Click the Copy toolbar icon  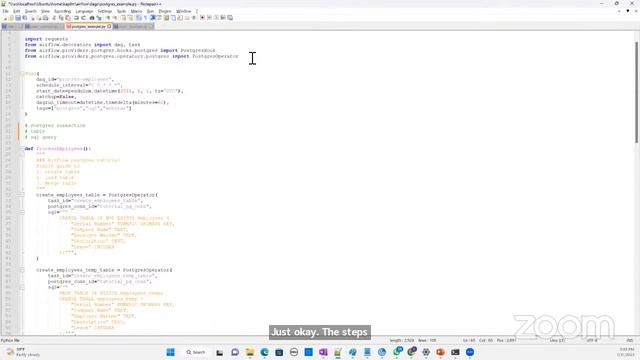pyautogui.click(x=61, y=18)
